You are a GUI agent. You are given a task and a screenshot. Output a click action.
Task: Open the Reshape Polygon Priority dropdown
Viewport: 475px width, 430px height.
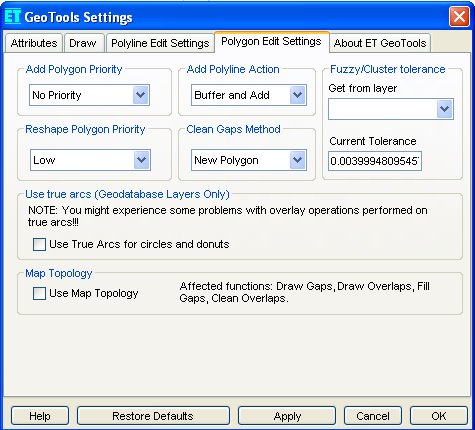click(142, 160)
